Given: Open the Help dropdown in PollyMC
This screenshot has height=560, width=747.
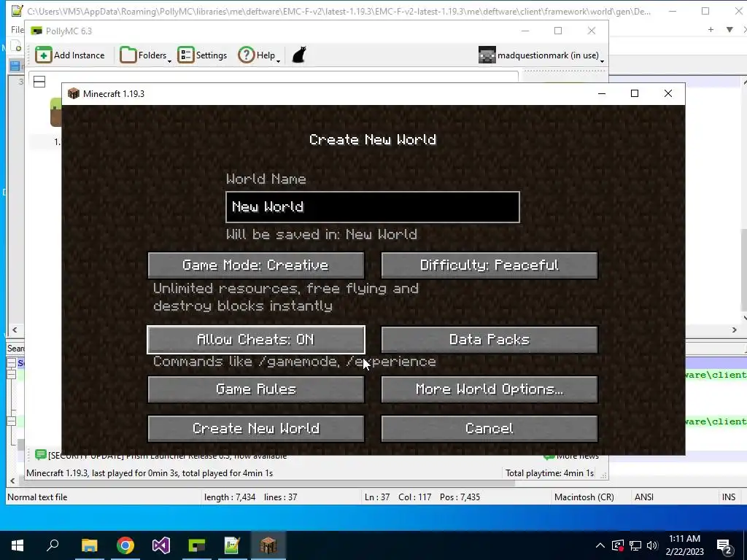Looking at the screenshot, I should click(x=259, y=55).
